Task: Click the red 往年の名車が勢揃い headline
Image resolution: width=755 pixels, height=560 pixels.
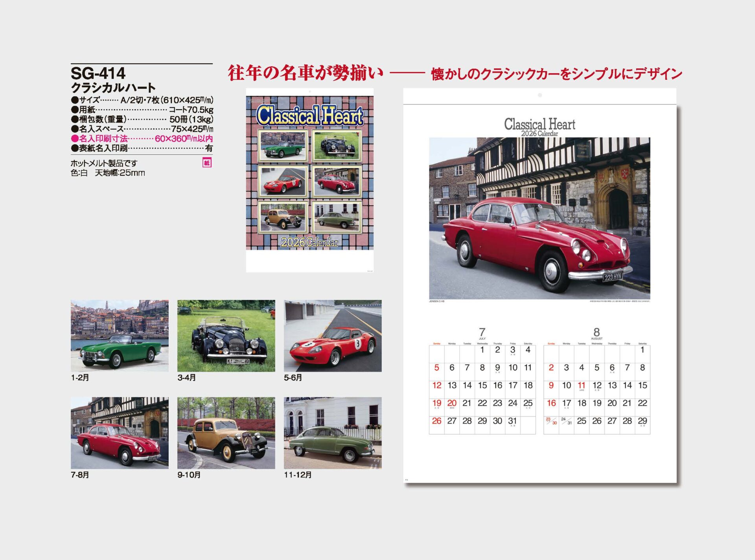Action: pyautogui.click(x=306, y=73)
